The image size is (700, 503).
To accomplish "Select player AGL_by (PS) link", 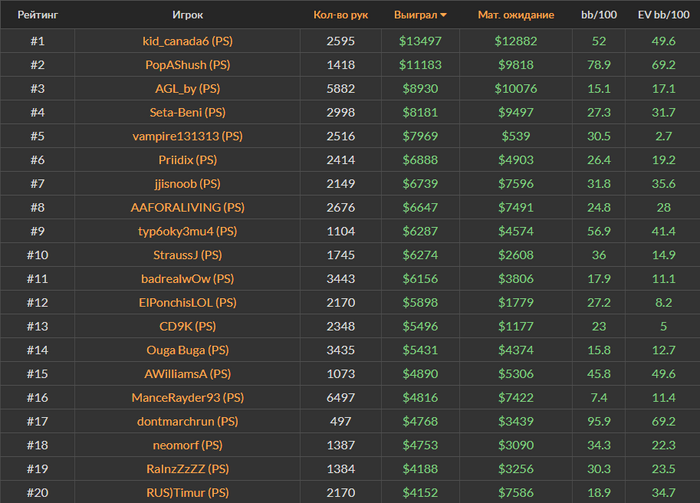I will click(x=187, y=89).
